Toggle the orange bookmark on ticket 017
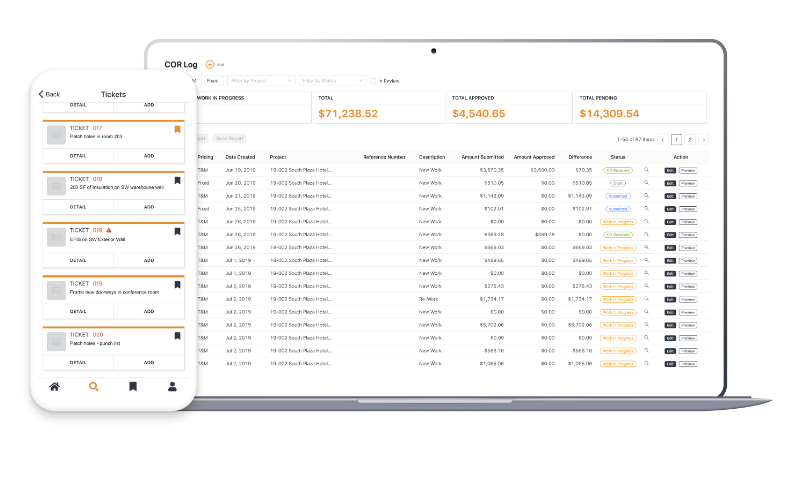Image resolution: width=801 pixels, height=487 pixels. (x=177, y=129)
